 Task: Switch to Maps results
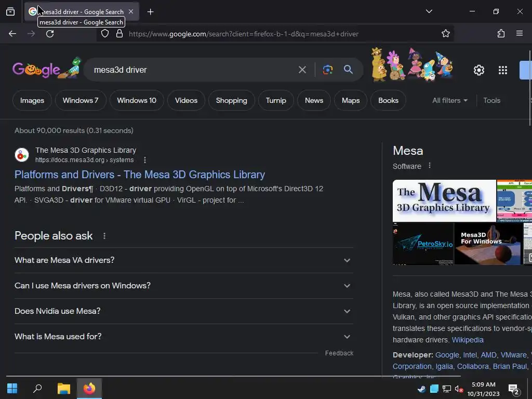351,100
